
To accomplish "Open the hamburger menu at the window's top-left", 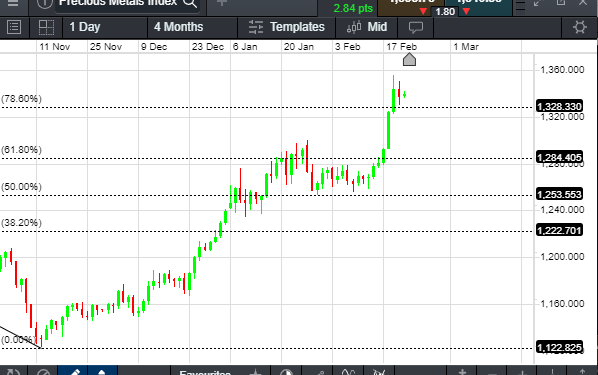I will coord(13,3).
